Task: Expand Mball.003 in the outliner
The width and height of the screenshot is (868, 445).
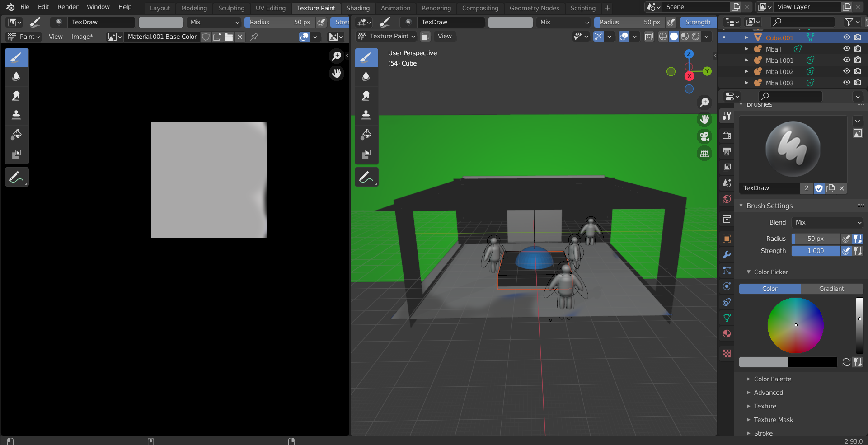Action: (x=746, y=83)
